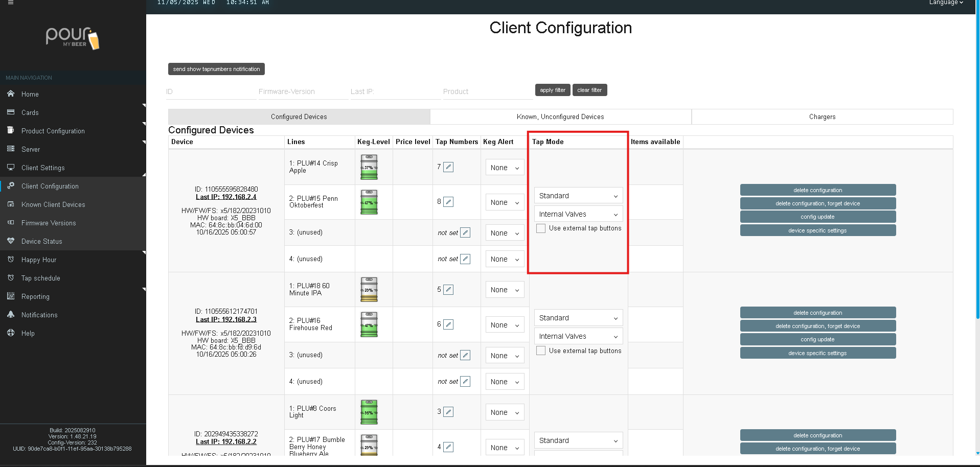Viewport: 980px width, 467px height.
Task: Enable external tap buttons for device 192.168.2.4
Action: tap(541, 228)
